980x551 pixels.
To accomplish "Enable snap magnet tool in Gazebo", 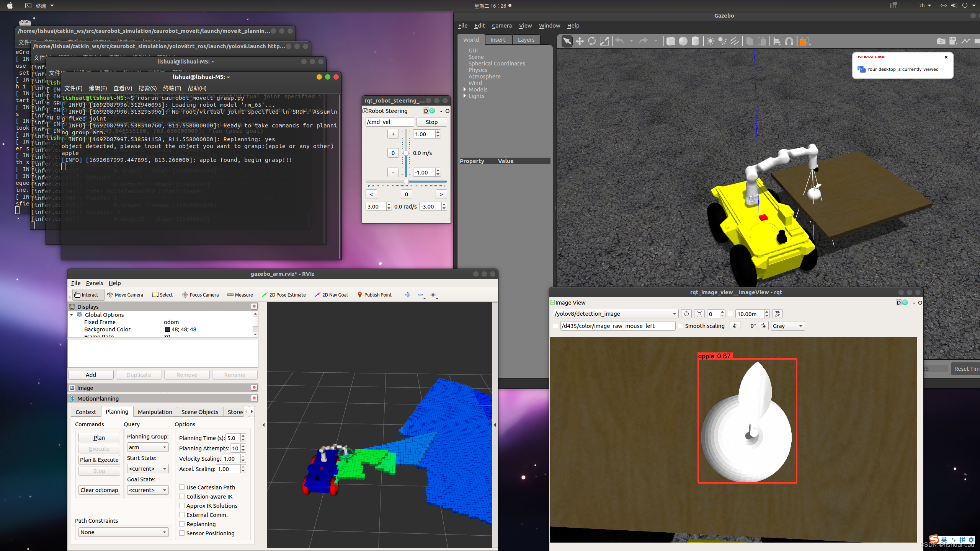I will pos(789,41).
